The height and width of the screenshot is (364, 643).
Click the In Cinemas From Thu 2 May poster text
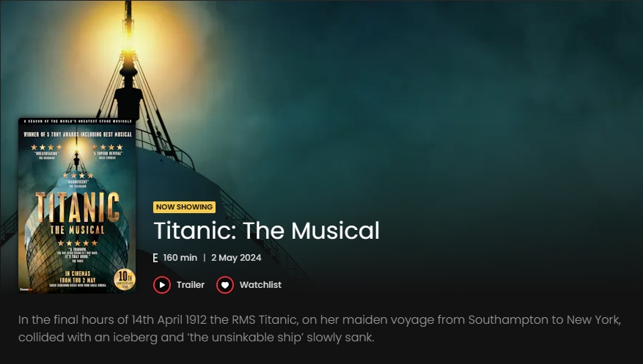coord(78,277)
